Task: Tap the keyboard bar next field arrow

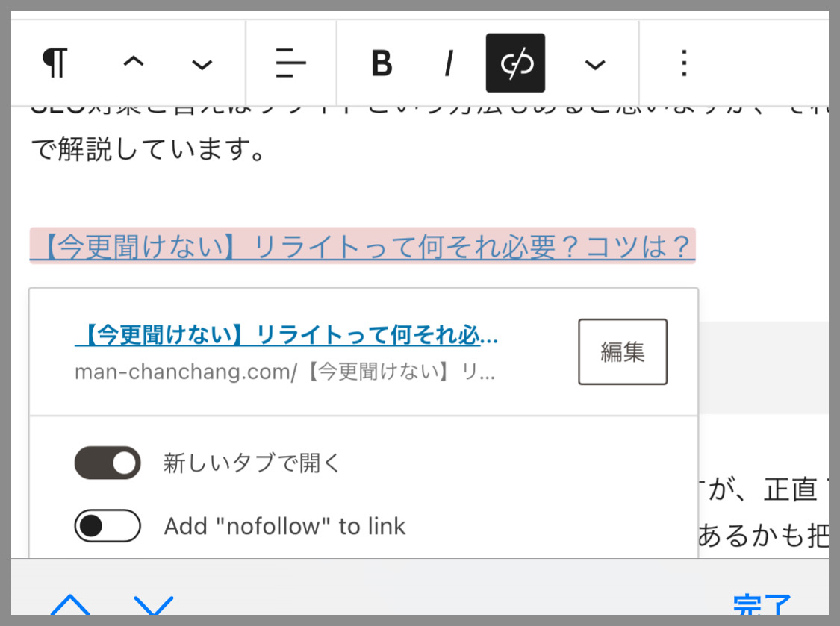Action: tap(154, 605)
